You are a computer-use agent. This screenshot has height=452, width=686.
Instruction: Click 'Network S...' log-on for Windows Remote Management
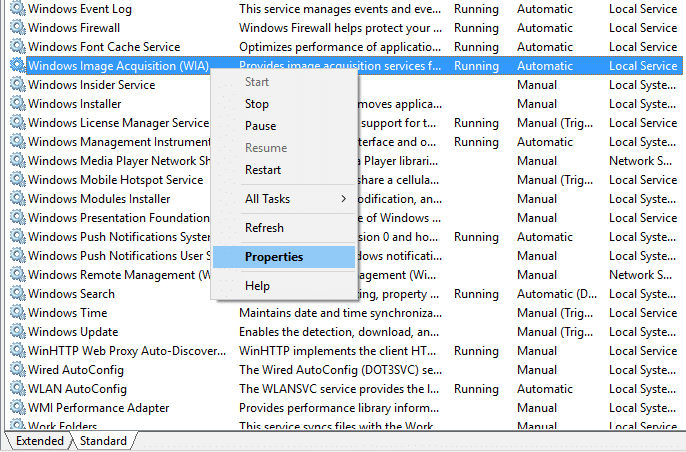click(x=640, y=275)
